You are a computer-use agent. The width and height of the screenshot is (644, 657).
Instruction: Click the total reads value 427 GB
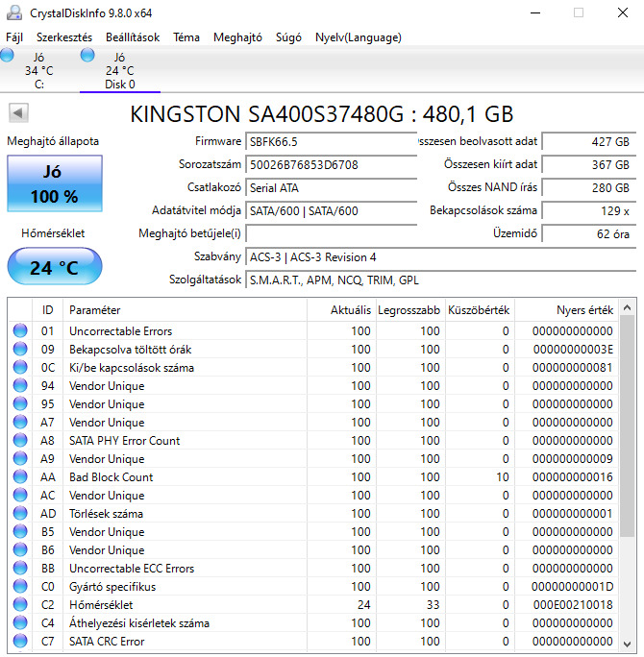(588, 141)
